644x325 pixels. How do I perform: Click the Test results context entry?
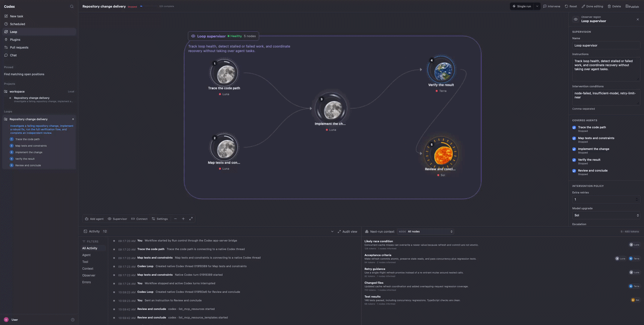point(502,300)
